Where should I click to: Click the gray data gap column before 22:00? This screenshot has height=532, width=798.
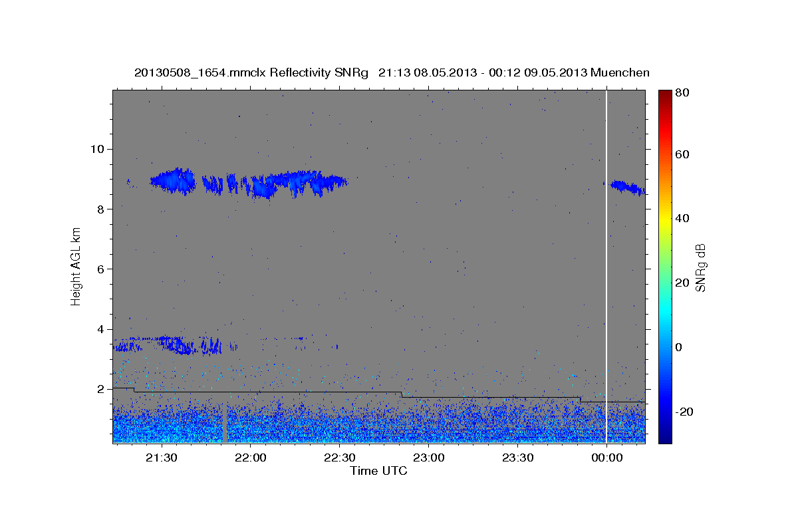click(x=224, y=422)
